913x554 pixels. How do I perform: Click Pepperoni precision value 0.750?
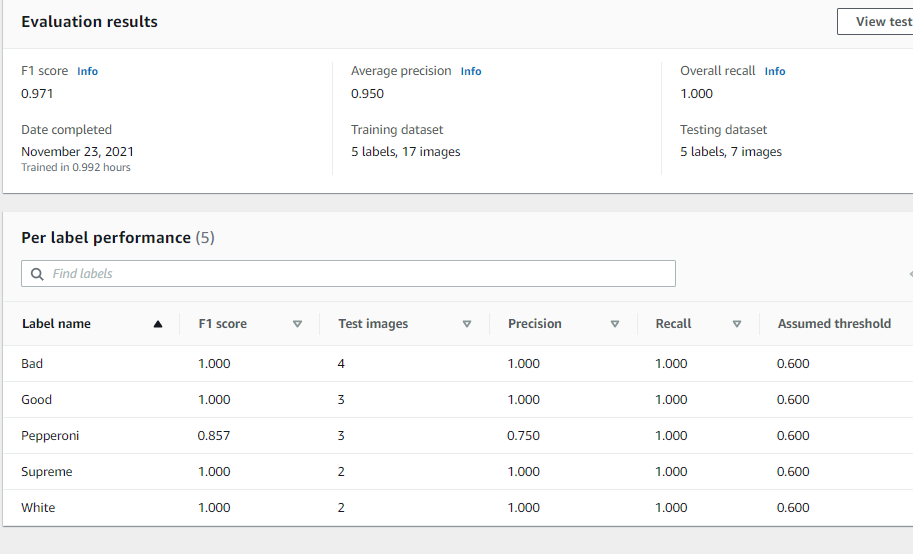523,436
